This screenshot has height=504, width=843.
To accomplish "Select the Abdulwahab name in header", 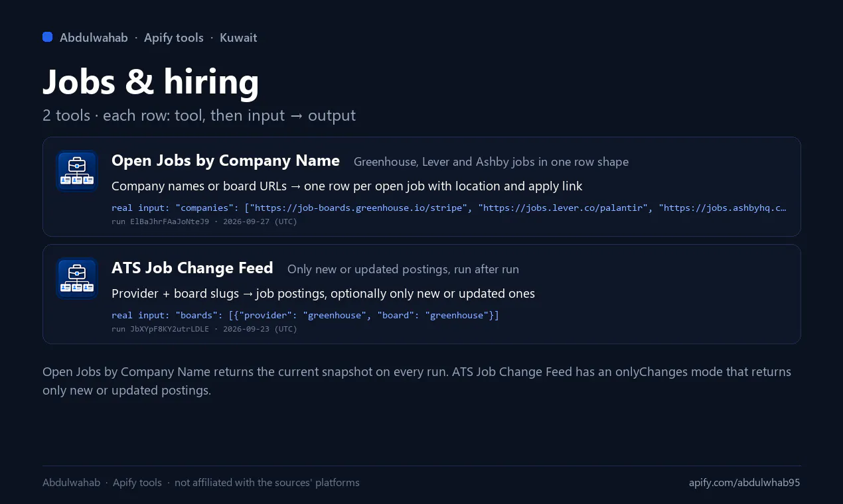I will pyautogui.click(x=94, y=38).
